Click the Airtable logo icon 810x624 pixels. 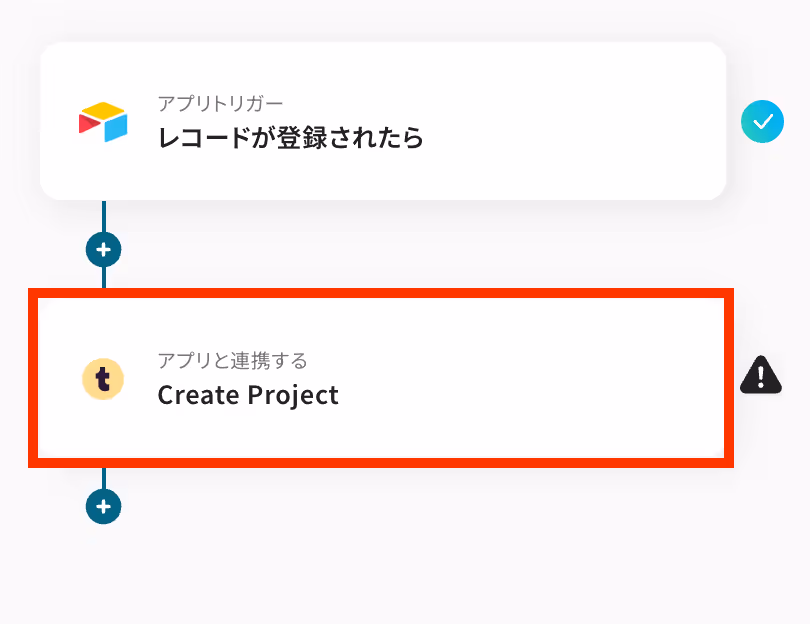point(103,122)
